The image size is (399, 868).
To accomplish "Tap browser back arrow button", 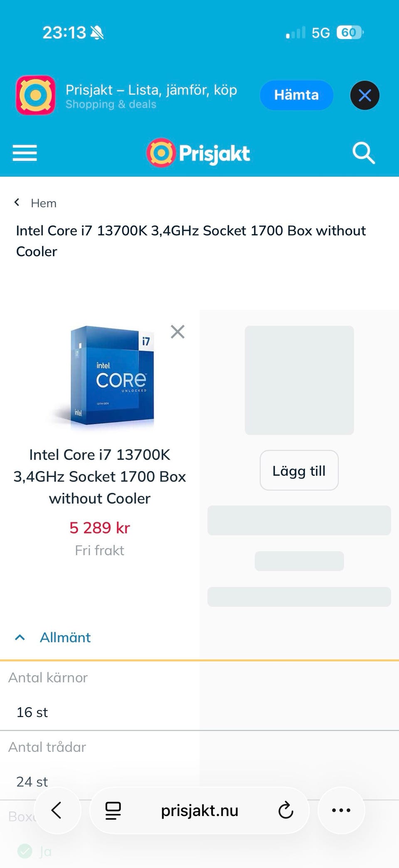I will pos(57,810).
